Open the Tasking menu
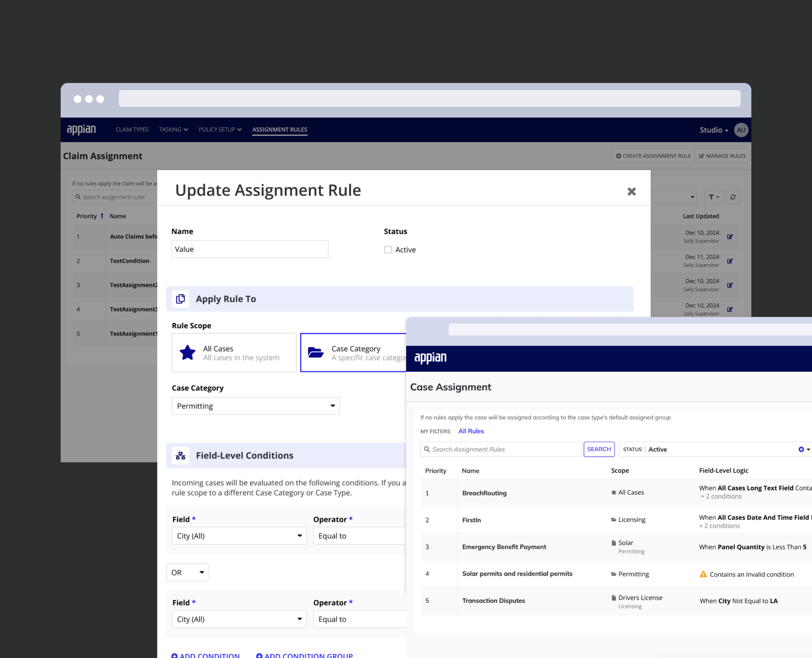The width and height of the screenshot is (812, 658). tap(173, 130)
